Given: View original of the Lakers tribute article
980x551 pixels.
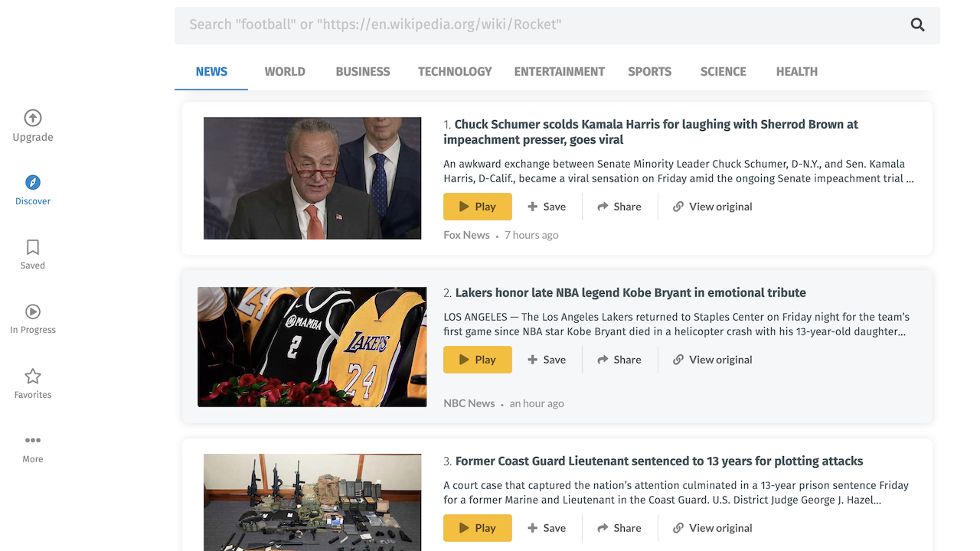Looking at the screenshot, I should pos(713,360).
